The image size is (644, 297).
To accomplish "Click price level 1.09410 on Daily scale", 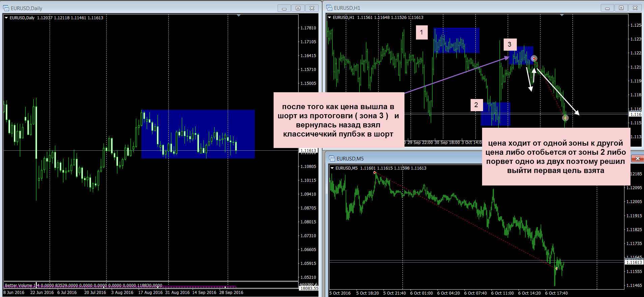I will 308,194.
